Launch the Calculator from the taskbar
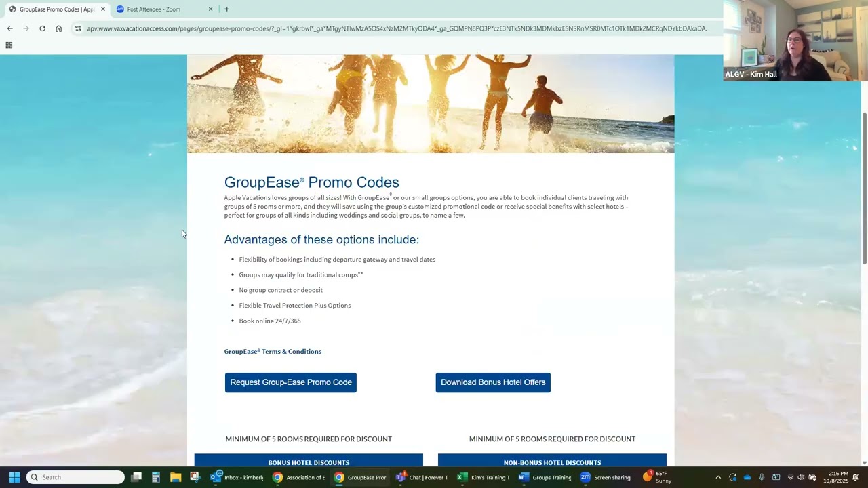Viewport: 868px width, 488px height. pos(156,477)
